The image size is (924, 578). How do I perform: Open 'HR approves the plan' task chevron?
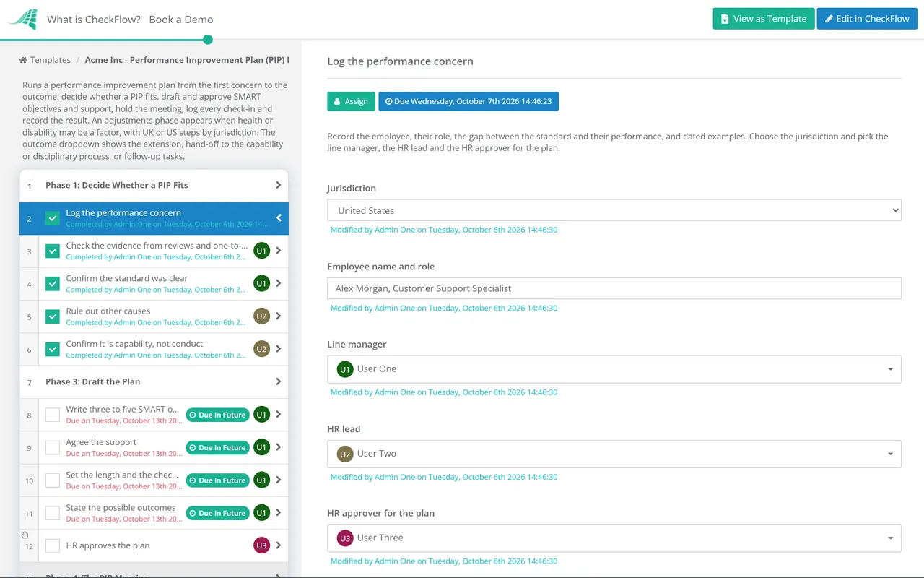tap(279, 545)
